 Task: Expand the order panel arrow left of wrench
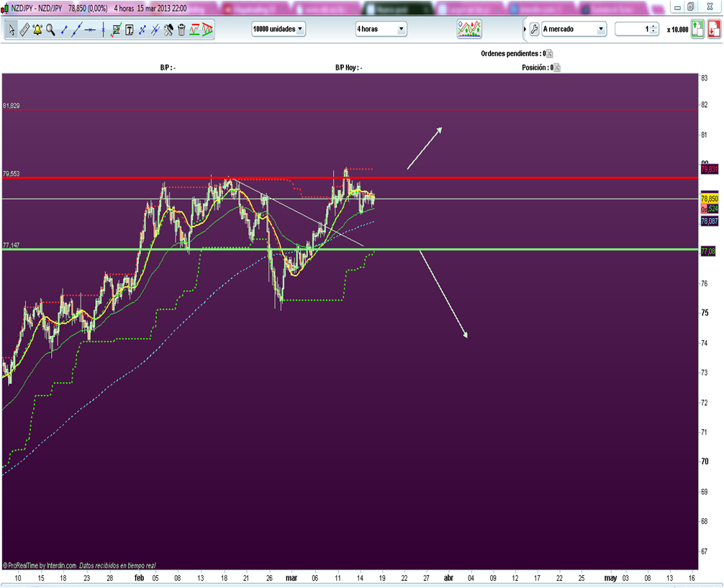tap(525, 29)
